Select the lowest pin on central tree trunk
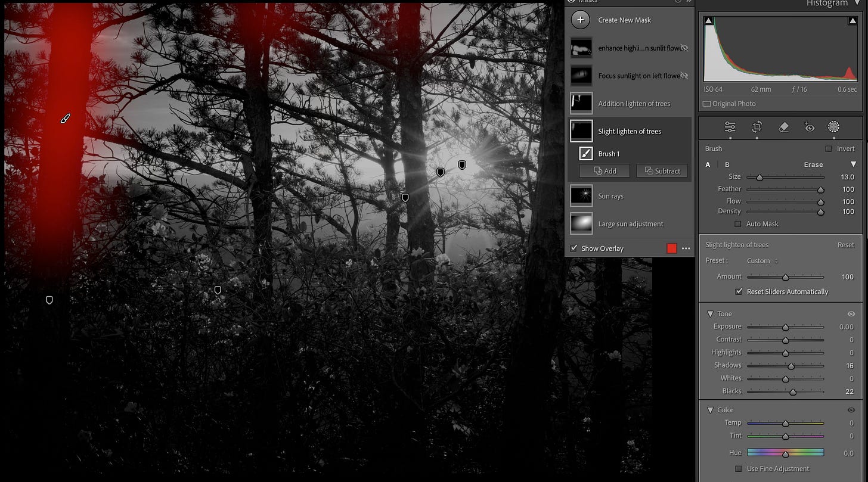Image resolution: width=868 pixels, height=482 pixels. (405, 197)
